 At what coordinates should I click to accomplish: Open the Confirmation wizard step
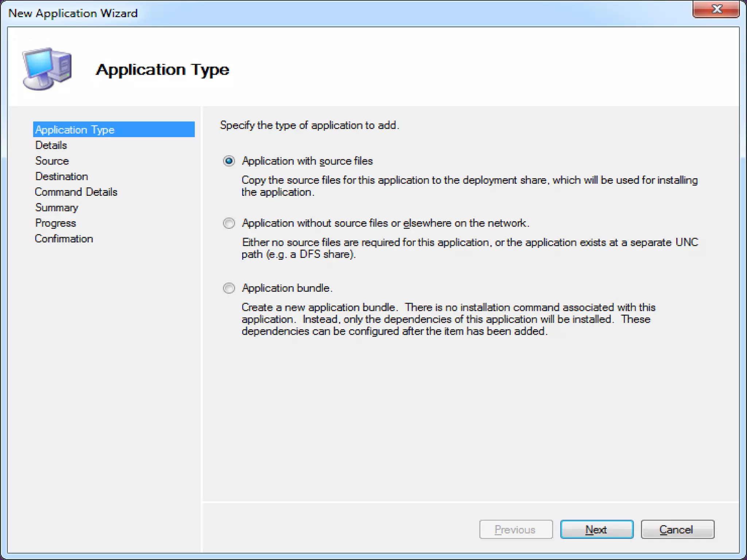(x=64, y=239)
